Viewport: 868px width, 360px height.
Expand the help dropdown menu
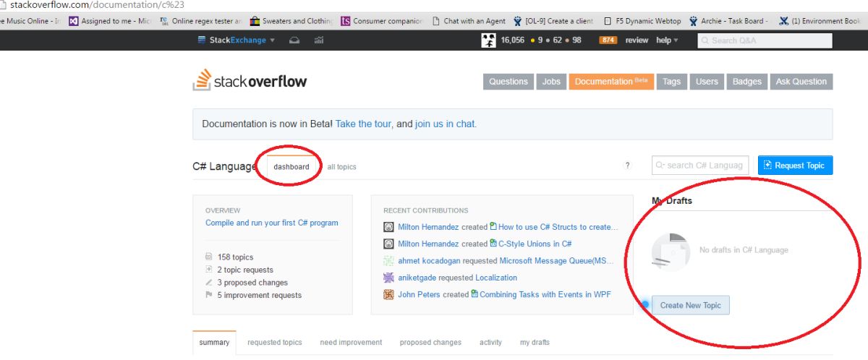point(667,40)
